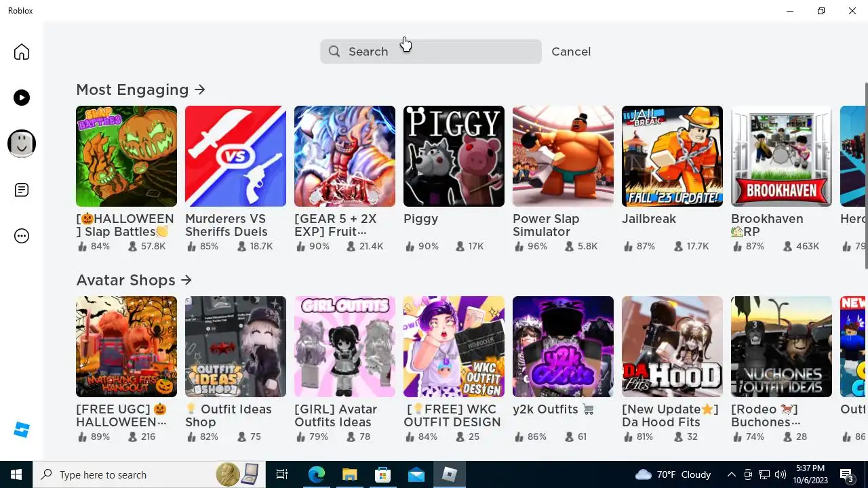The width and height of the screenshot is (868, 488).
Task: Click the Roblox taskbar icon
Action: pos(449,474)
